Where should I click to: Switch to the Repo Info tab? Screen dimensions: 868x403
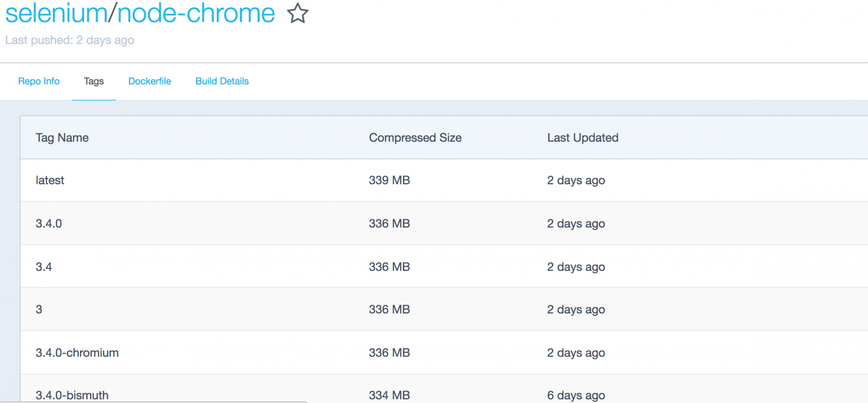(x=39, y=81)
